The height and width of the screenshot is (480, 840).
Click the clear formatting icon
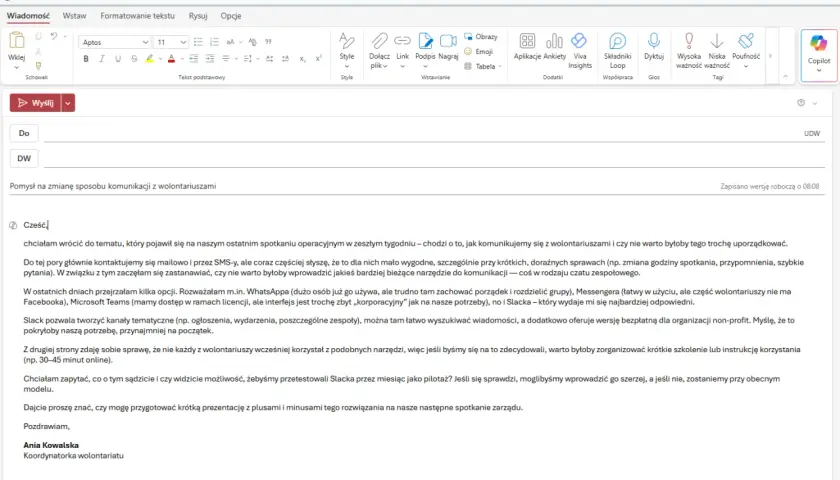252,42
